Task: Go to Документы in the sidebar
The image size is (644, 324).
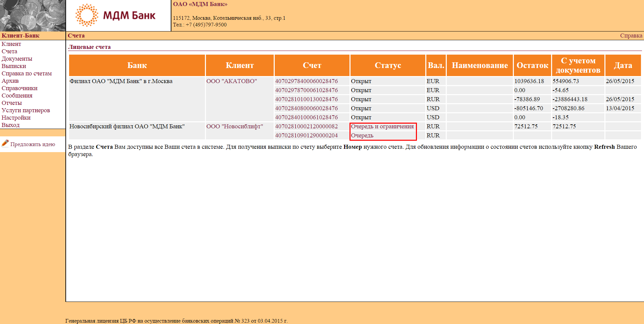Action: coord(17,59)
